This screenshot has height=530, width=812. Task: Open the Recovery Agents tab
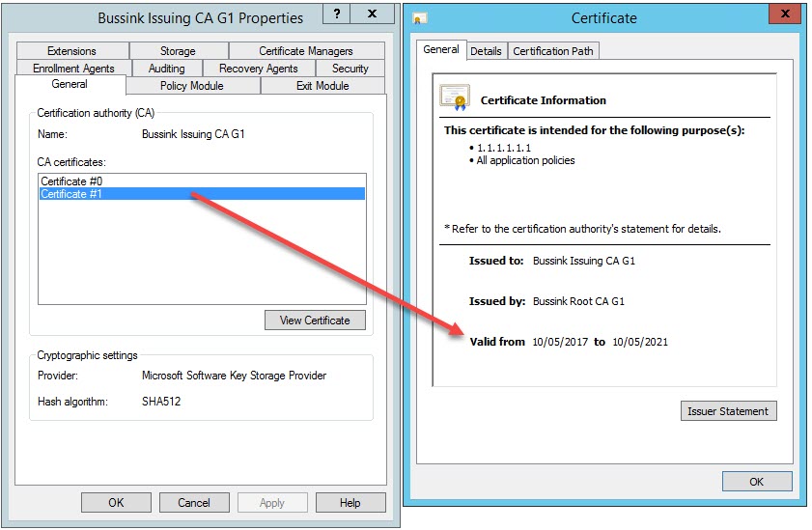pyautogui.click(x=258, y=69)
